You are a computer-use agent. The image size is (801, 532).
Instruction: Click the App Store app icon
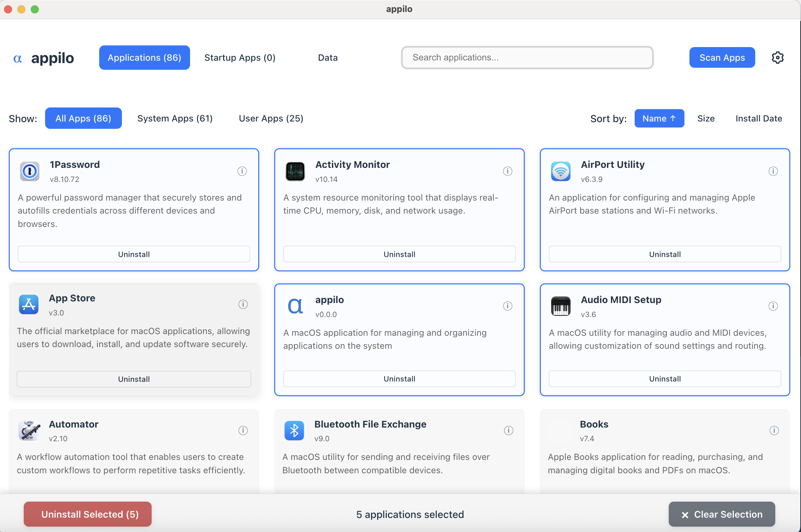(28, 304)
